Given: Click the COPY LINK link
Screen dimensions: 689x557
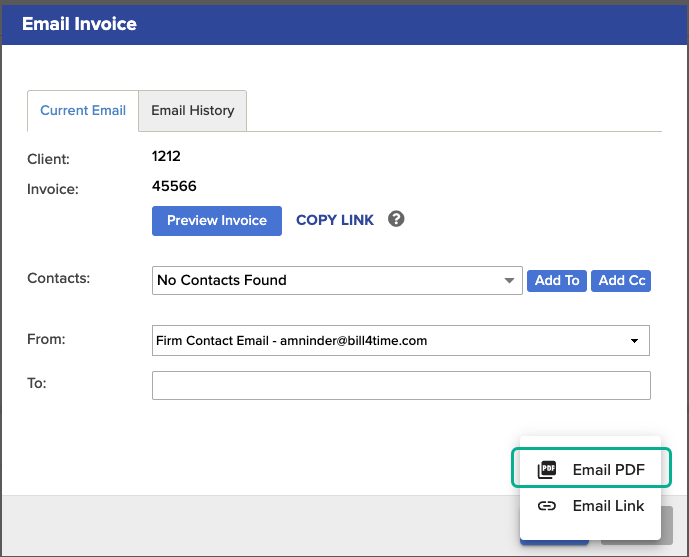Looking at the screenshot, I should point(335,220).
